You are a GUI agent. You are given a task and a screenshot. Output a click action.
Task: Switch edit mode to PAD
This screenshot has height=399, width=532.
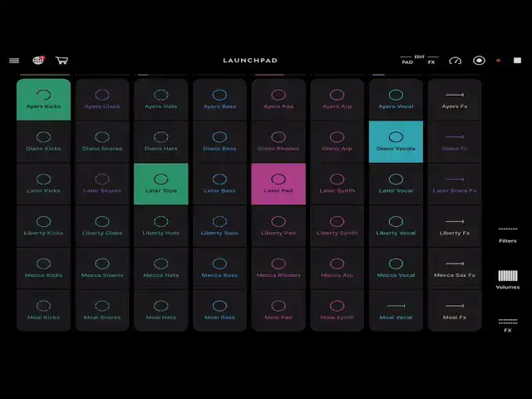point(407,62)
